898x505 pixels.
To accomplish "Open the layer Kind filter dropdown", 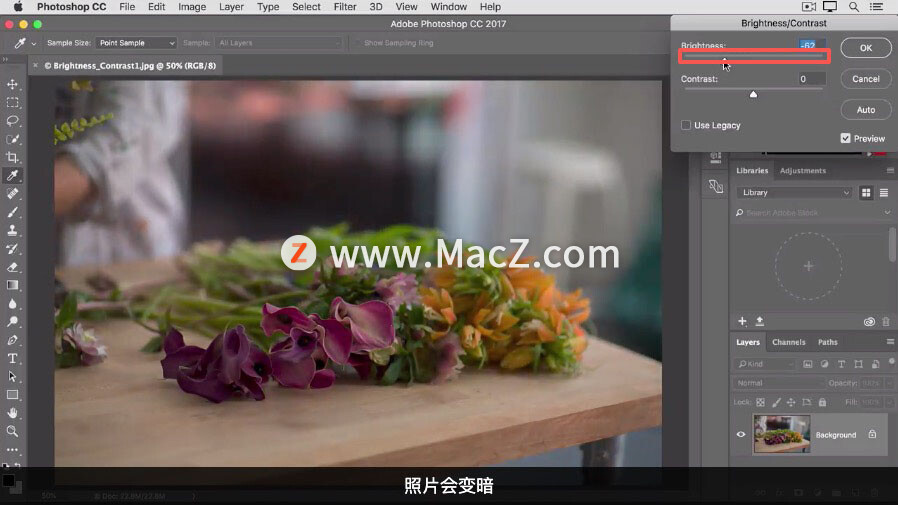I will [765, 364].
